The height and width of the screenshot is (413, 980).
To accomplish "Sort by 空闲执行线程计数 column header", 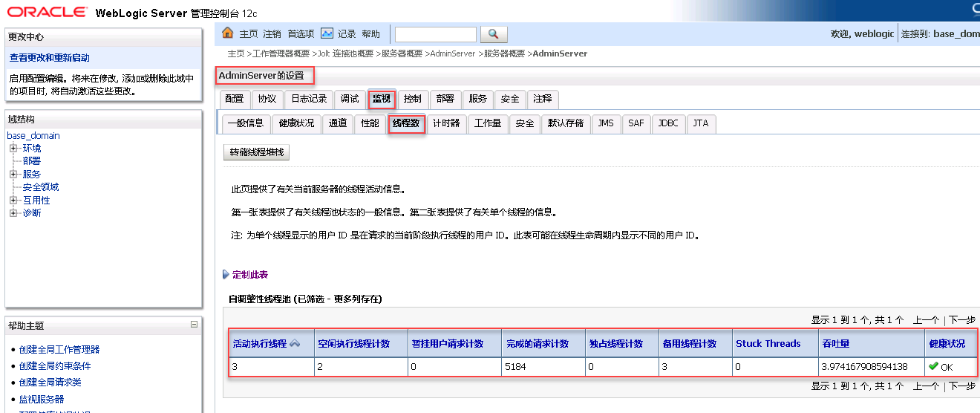I will coord(353,344).
